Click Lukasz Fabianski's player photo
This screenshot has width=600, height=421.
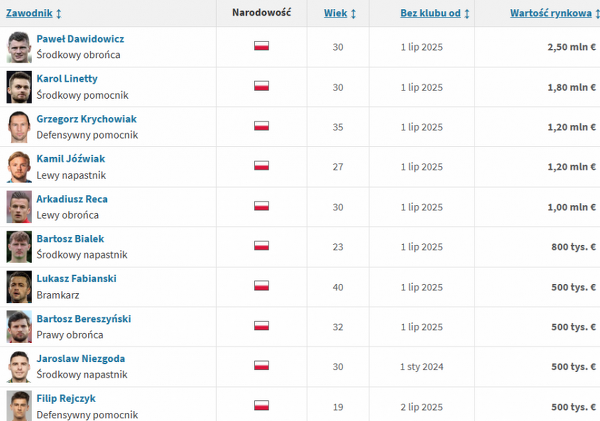(19, 287)
